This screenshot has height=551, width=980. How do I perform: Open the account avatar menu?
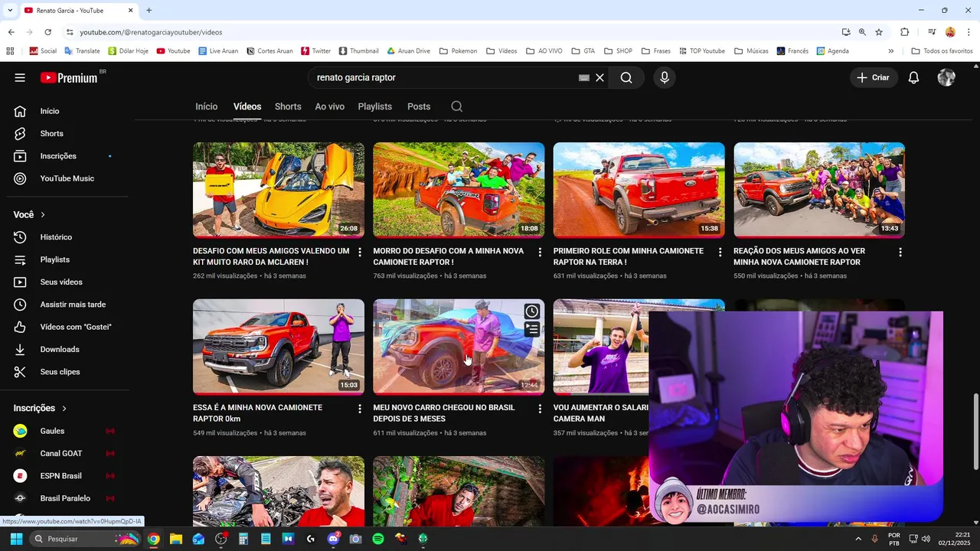[x=946, y=77]
